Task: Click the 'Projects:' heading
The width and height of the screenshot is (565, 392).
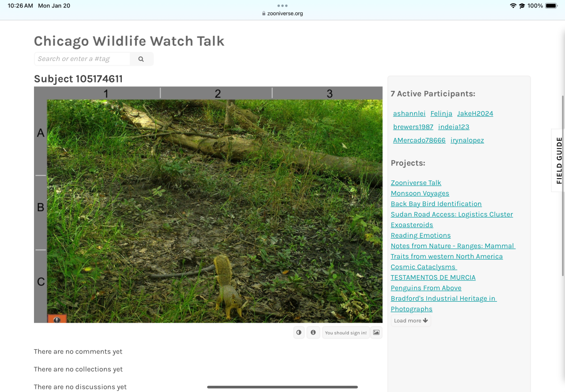Action: pos(408,163)
